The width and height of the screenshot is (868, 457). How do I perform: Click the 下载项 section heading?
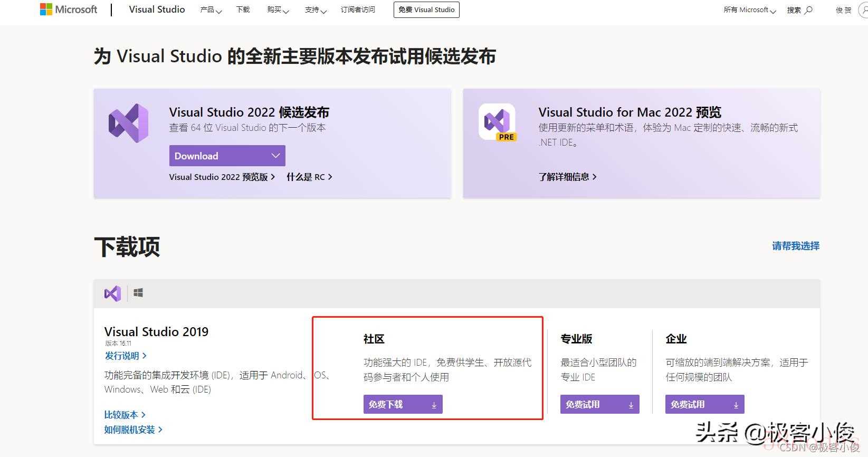(127, 247)
